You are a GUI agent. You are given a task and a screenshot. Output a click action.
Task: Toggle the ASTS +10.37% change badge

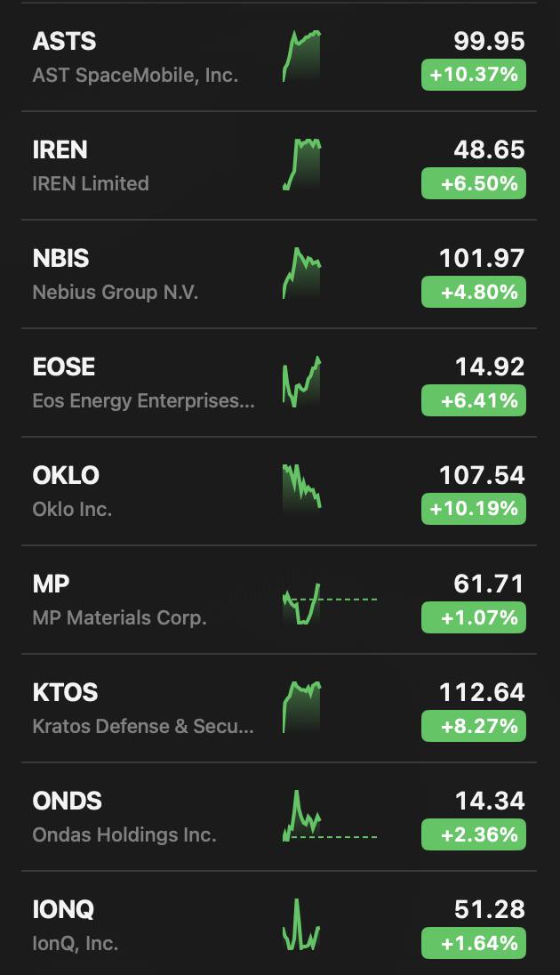(473, 75)
